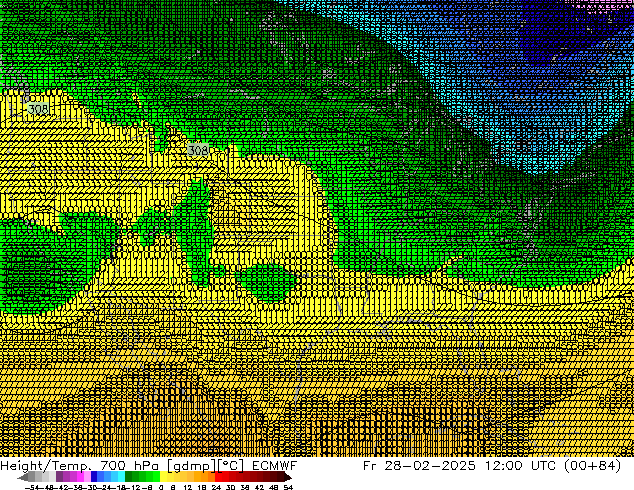Click the dark green legend swatch above -12

129,476
